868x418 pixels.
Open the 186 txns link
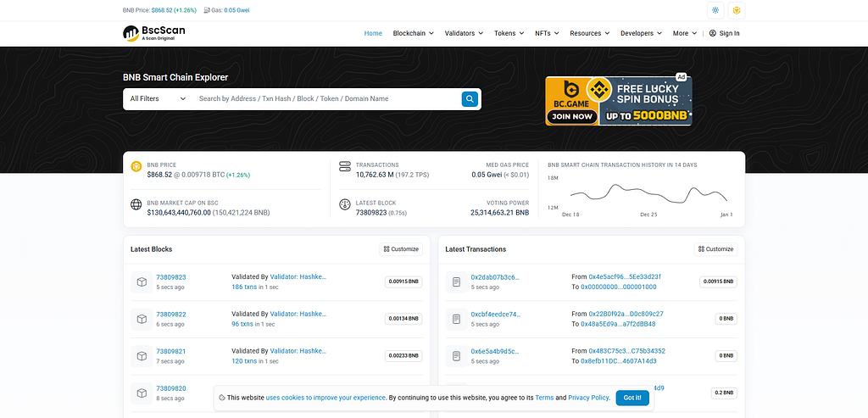coord(244,287)
